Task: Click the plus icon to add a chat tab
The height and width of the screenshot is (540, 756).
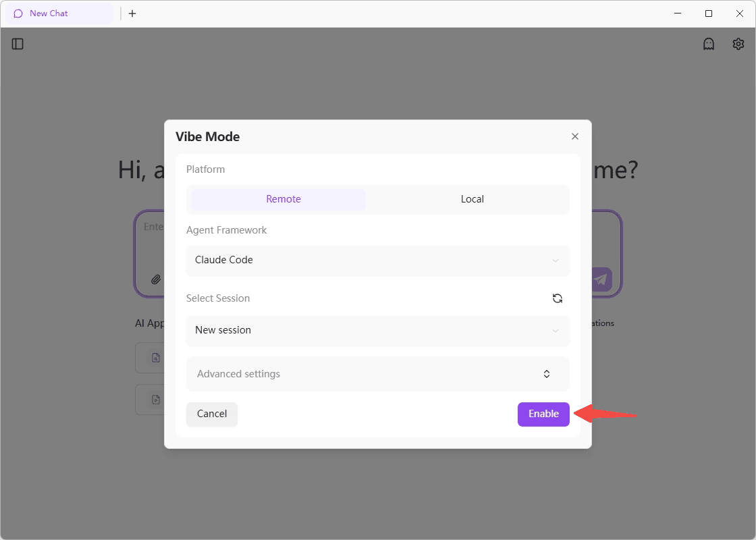Action: pos(132,13)
